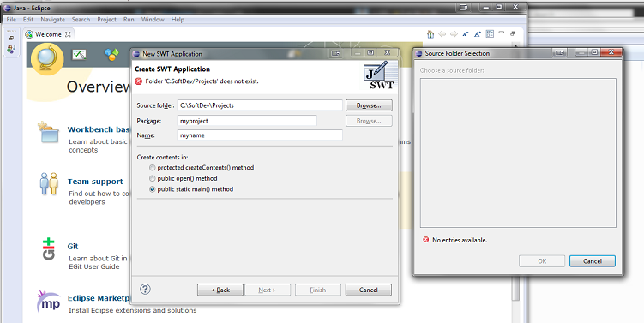Open the Git link
This screenshot has width=644, height=323.
click(73, 246)
